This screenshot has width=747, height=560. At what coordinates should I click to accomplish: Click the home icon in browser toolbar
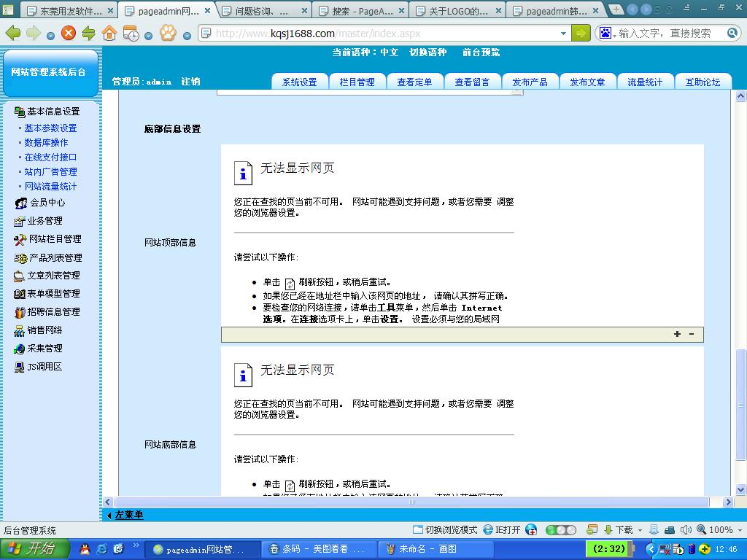[109, 33]
